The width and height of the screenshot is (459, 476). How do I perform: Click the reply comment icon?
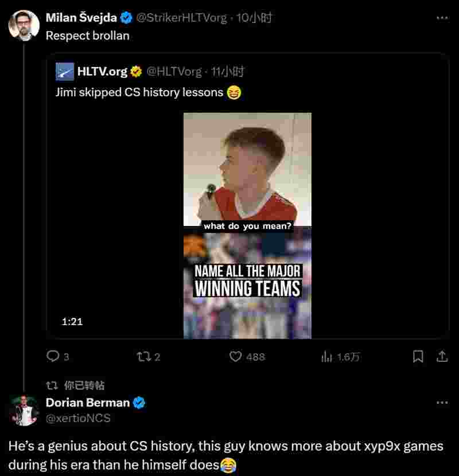coord(53,357)
